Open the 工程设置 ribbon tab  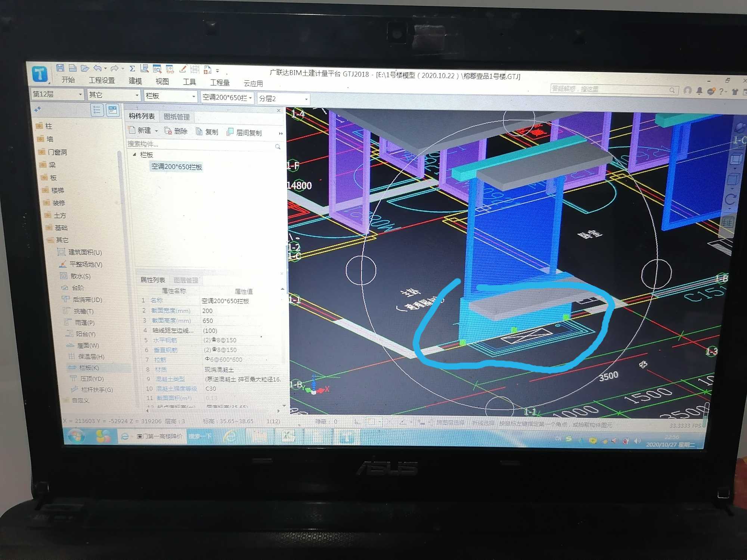point(102,80)
